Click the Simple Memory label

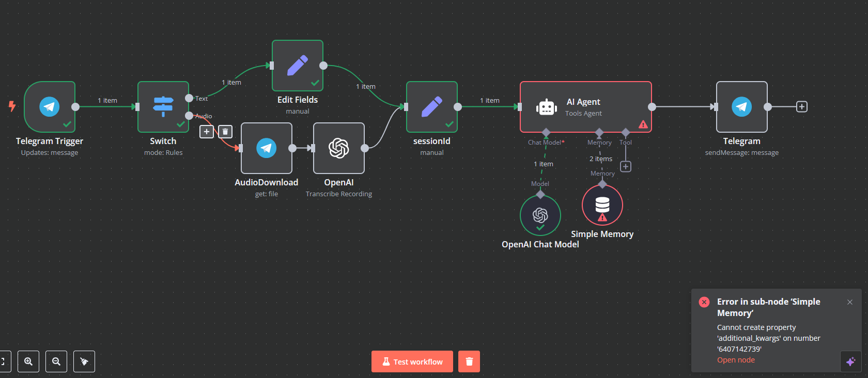[602, 234]
